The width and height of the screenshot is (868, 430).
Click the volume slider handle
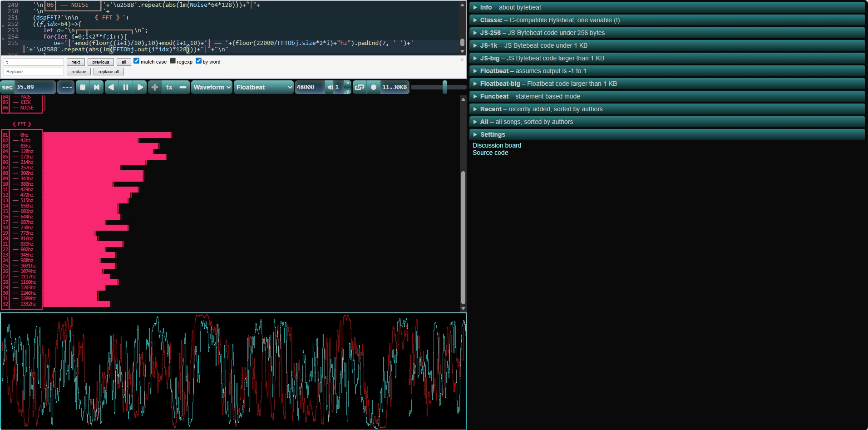pyautogui.click(x=445, y=87)
